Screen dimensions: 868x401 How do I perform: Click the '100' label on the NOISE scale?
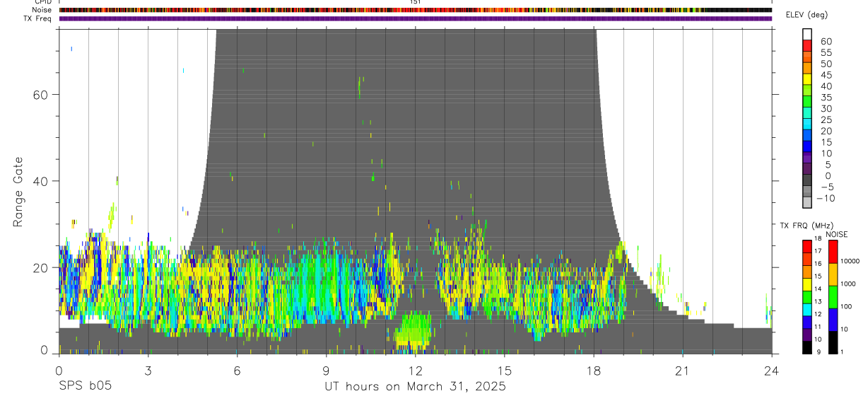click(848, 306)
